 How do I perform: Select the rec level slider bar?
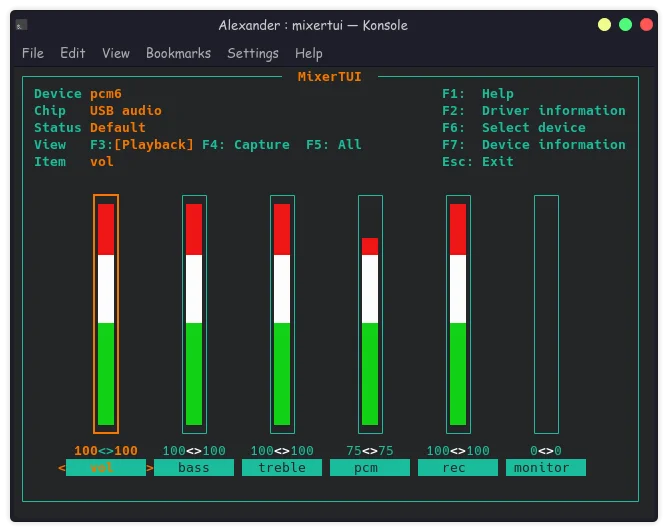coord(458,314)
